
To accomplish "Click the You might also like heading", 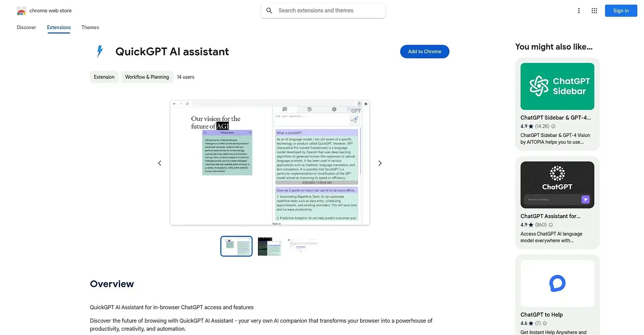I will pos(554,47).
